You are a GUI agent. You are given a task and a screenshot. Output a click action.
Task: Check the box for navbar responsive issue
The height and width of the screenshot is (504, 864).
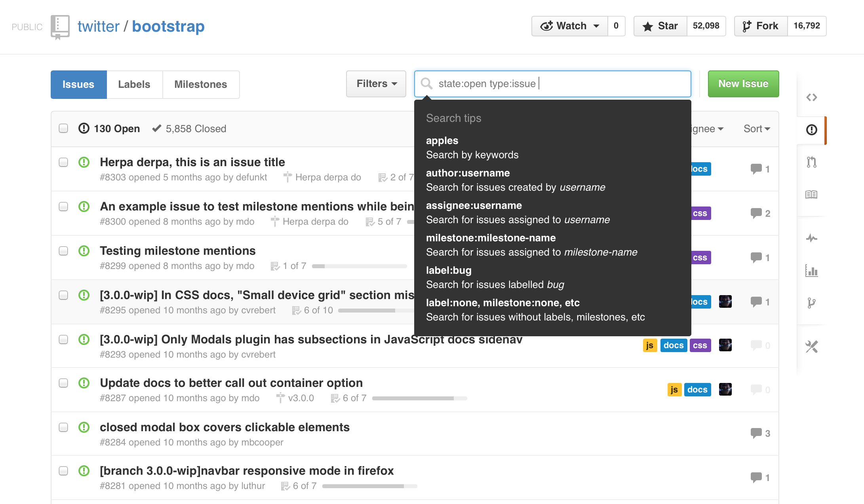(x=63, y=471)
